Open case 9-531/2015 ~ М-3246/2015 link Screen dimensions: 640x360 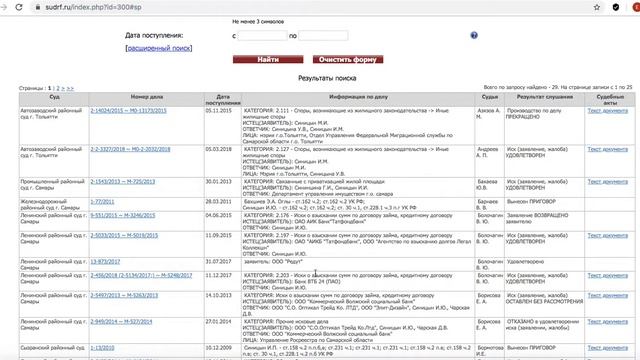(123, 216)
